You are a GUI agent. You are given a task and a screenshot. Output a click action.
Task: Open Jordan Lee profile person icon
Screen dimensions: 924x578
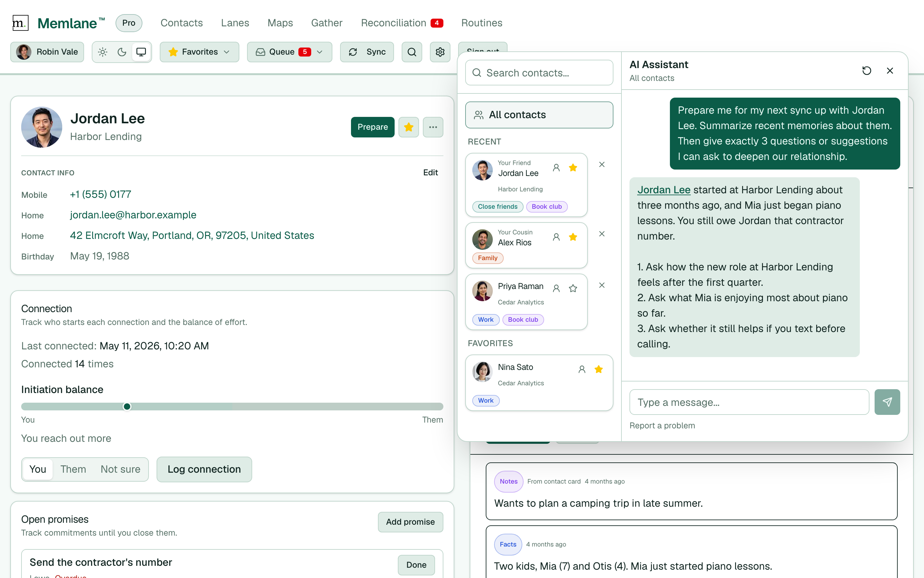point(556,167)
